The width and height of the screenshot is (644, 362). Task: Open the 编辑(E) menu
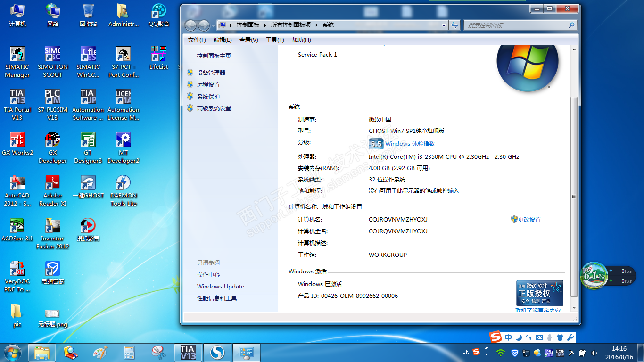[x=223, y=40]
